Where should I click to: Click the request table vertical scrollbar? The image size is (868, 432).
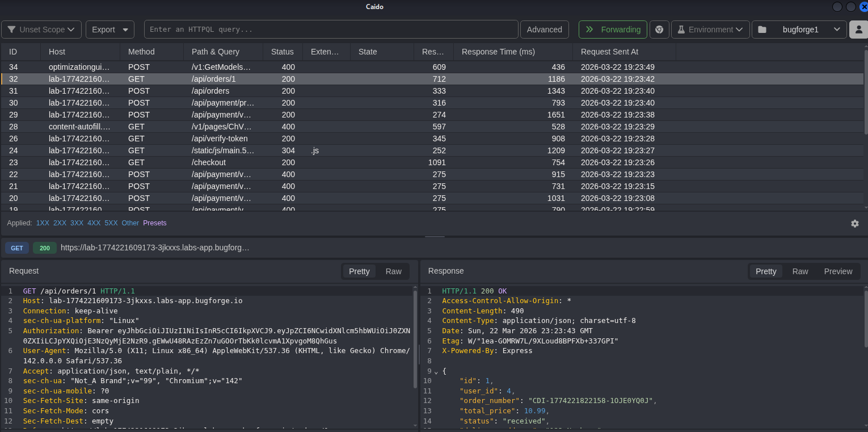point(865,91)
